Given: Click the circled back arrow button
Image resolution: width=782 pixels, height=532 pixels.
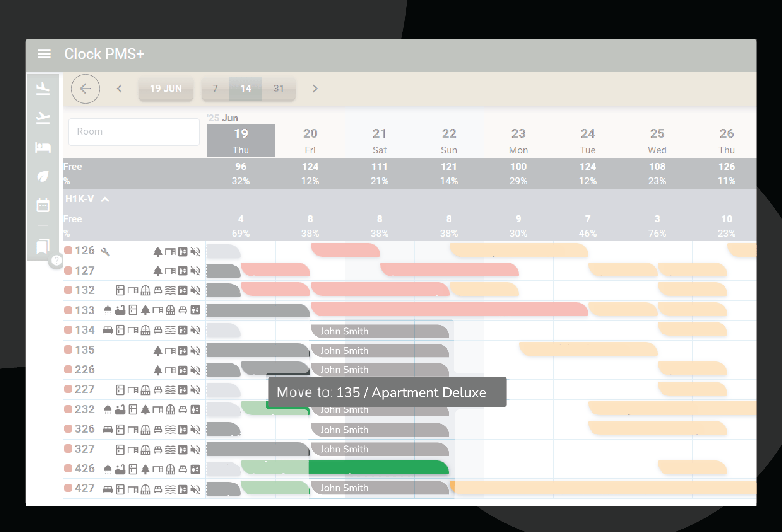Looking at the screenshot, I should [x=85, y=89].
